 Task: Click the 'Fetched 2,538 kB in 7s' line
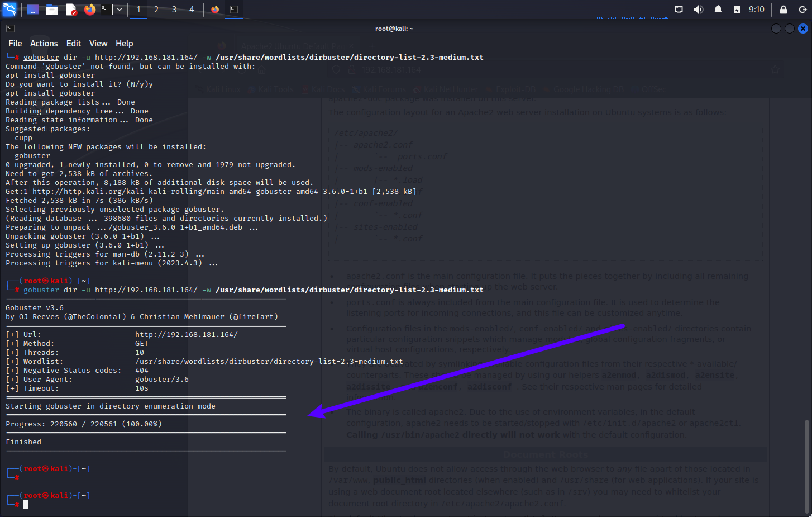[x=79, y=201]
